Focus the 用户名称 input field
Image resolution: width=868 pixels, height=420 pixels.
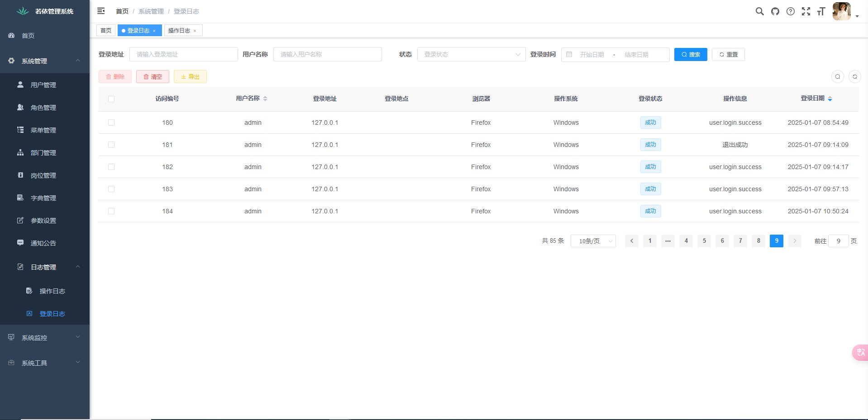(328, 54)
